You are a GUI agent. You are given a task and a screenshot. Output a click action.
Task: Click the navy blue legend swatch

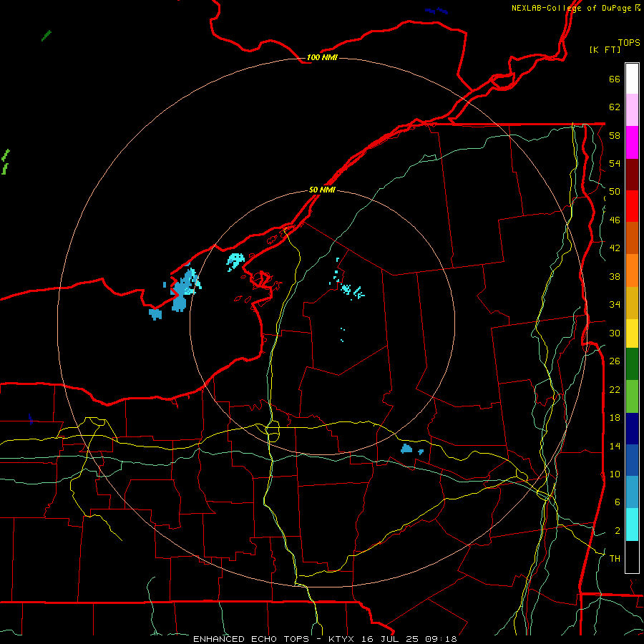(632, 429)
